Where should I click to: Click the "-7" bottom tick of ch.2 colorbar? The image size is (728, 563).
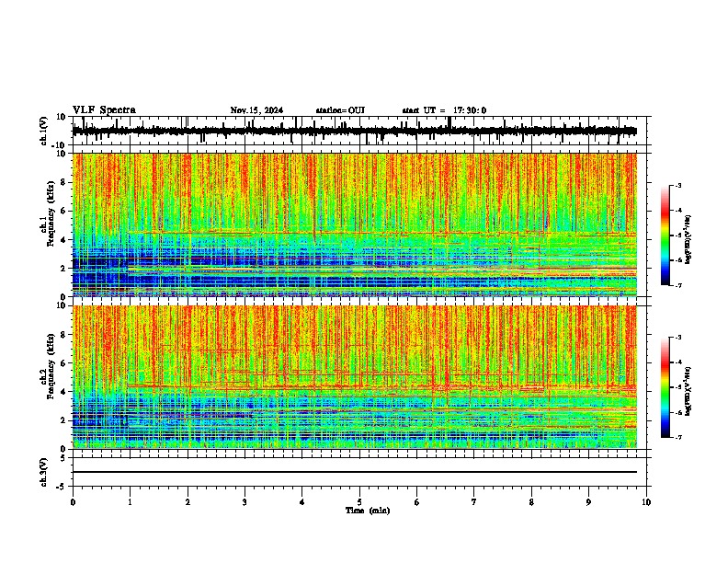point(678,437)
